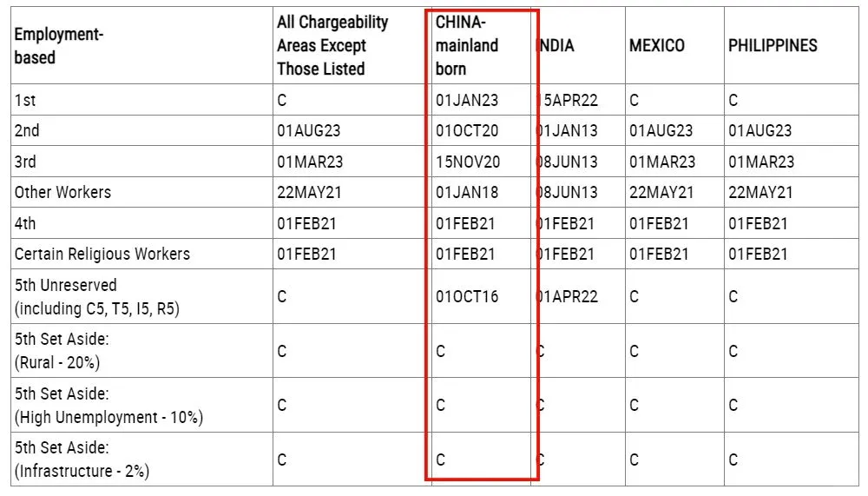This screenshot has height=496, width=868.
Task: Select the 22MAY21 Philippines Other Workers date
Action: point(760,192)
